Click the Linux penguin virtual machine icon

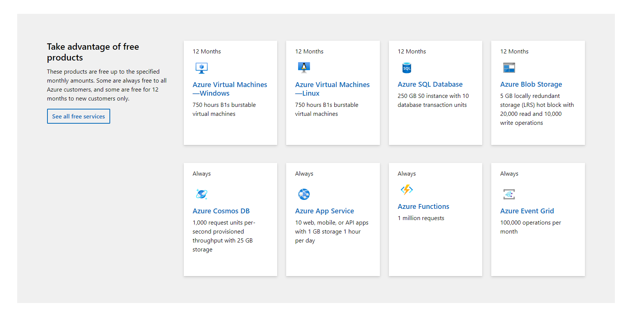tap(304, 68)
